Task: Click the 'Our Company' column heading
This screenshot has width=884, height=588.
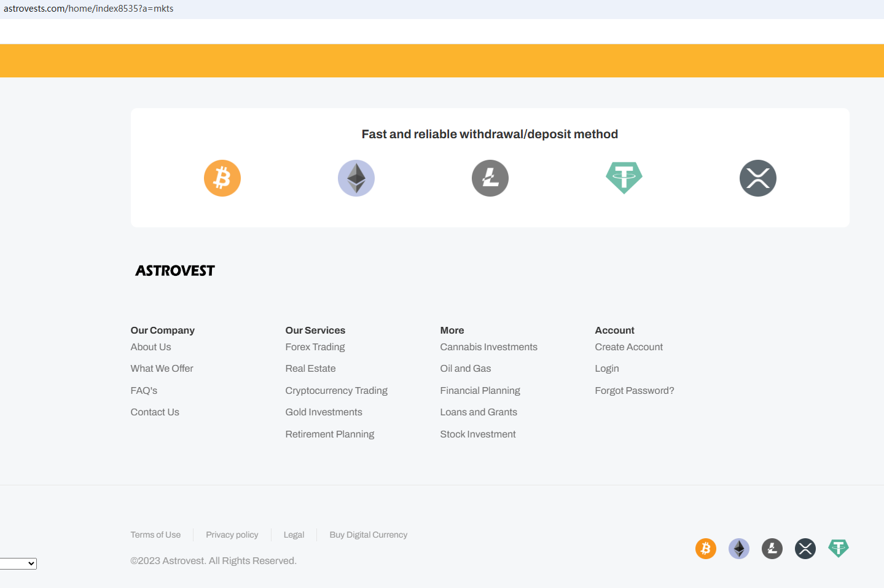Action: (x=163, y=331)
